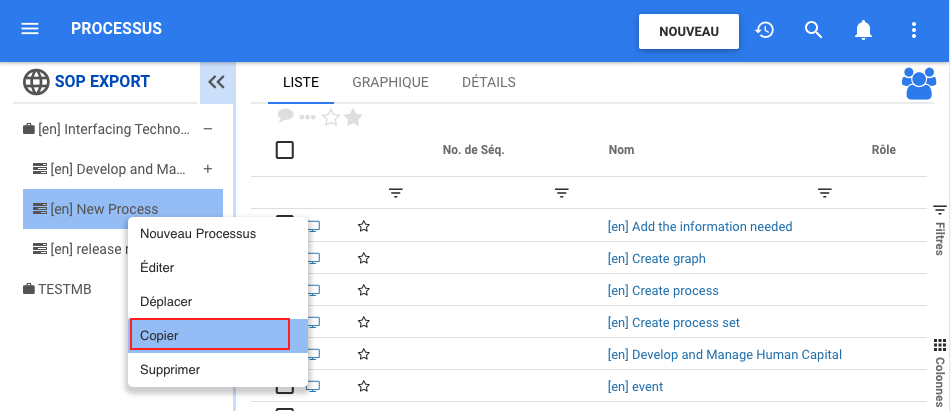
Task: Click the SOP Export globe icon
Action: tap(36, 82)
